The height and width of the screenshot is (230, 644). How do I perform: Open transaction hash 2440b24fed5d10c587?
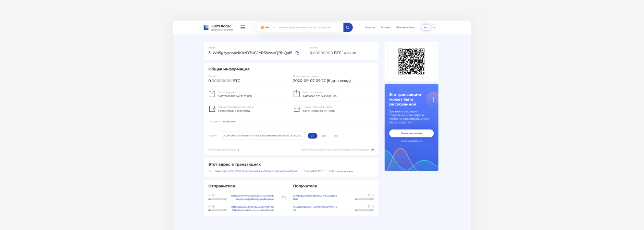click(x=257, y=171)
